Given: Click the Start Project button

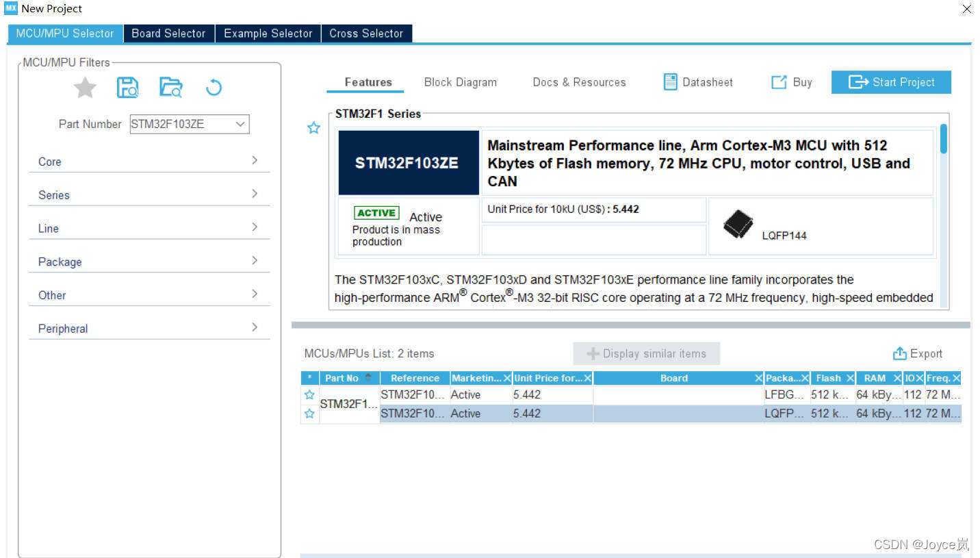Looking at the screenshot, I should [x=891, y=82].
